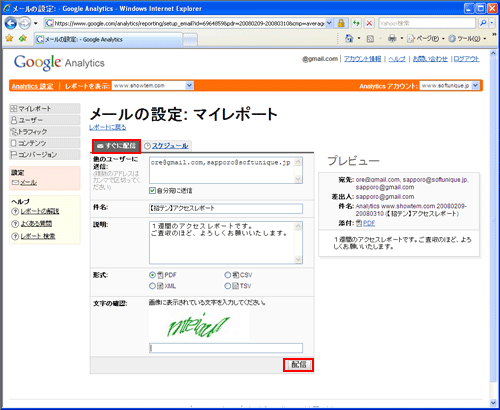Screen dimensions: 500x410
Task: Toggle the 自分宛に送信 checkbox
Action: point(152,191)
